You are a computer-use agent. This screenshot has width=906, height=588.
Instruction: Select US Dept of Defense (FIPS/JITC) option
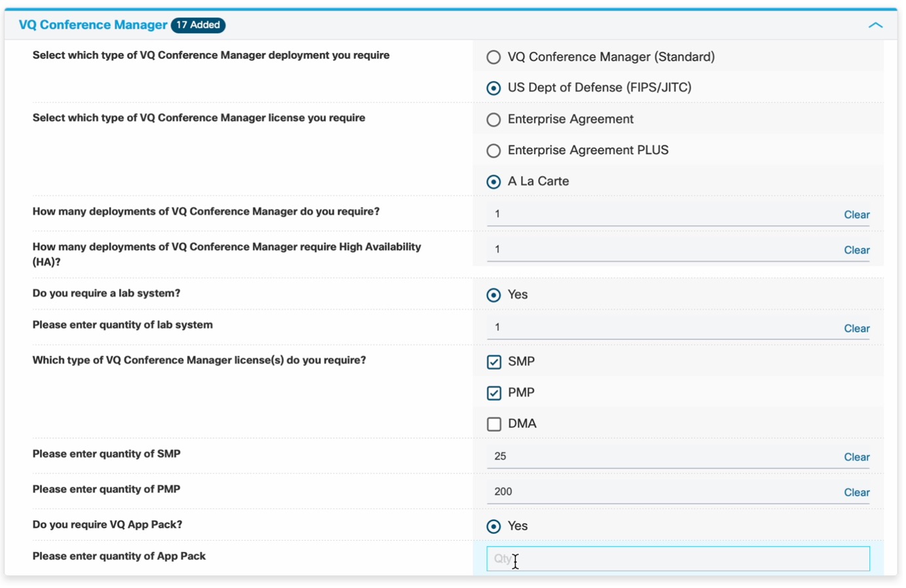pyautogui.click(x=494, y=88)
